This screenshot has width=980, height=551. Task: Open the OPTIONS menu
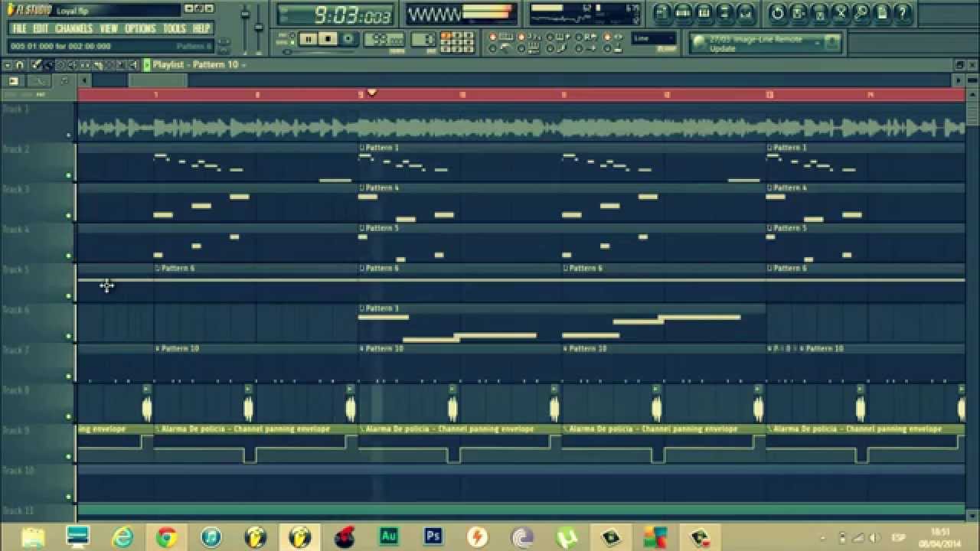140,28
